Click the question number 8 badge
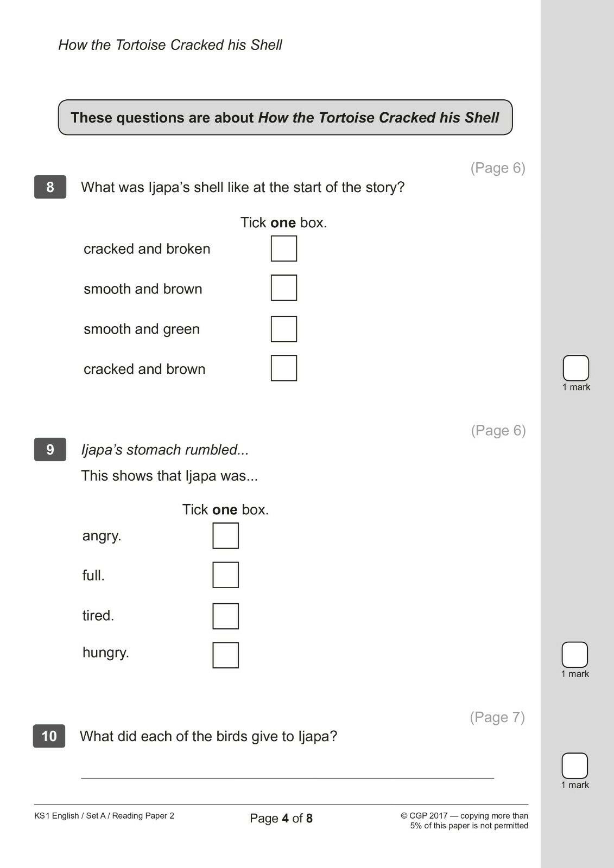Image resolution: width=614 pixels, height=868 pixels. (50, 187)
